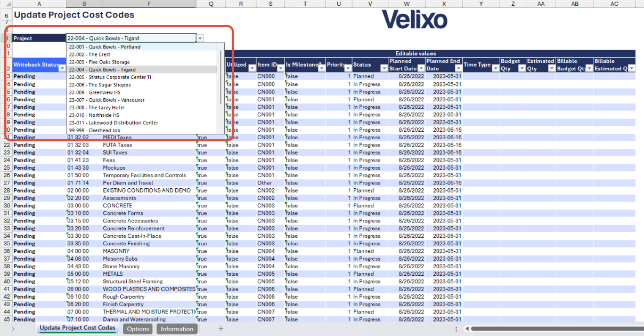Select column B header
The height and width of the screenshot is (336, 644).
click(84, 4)
